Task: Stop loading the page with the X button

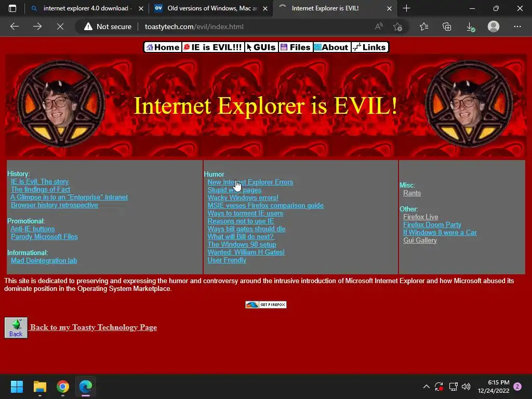Action: (60, 26)
